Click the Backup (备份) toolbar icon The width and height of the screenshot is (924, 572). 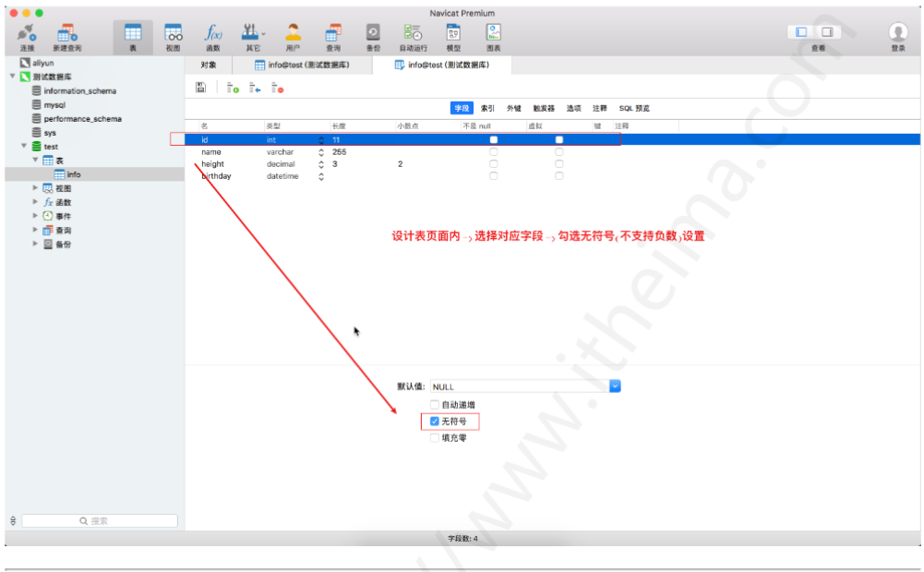373,37
